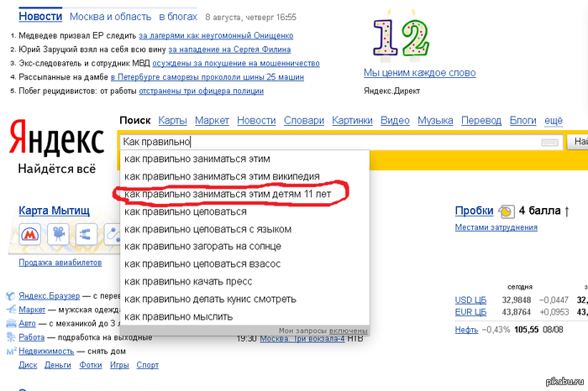Click the icon next to Работа
This screenshot has height=391, width=588.
tap(11, 337)
